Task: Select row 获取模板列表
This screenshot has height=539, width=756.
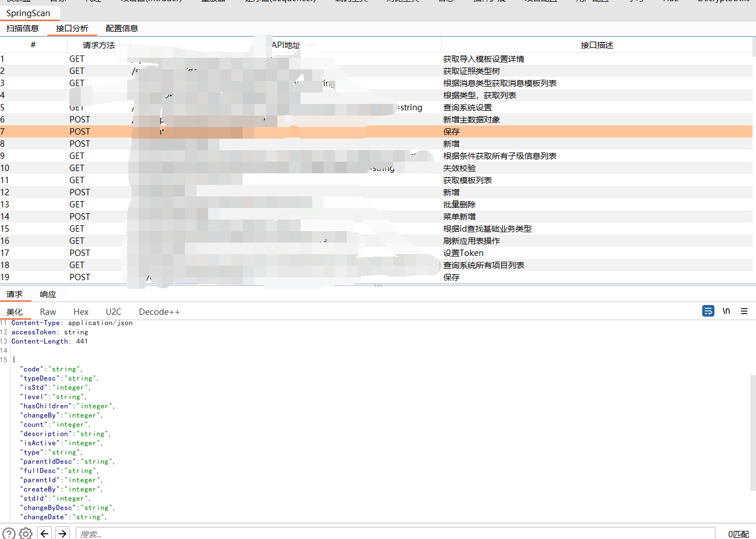Action: point(376,180)
